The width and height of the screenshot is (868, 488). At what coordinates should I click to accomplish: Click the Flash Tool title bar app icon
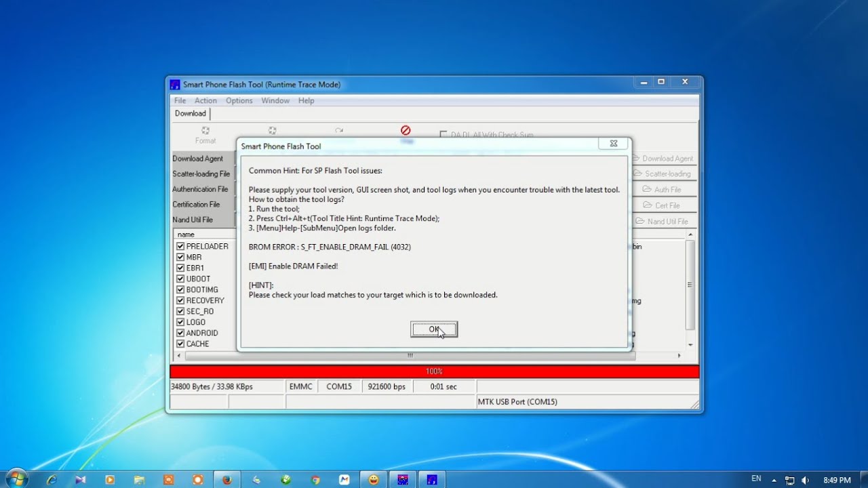175,85
